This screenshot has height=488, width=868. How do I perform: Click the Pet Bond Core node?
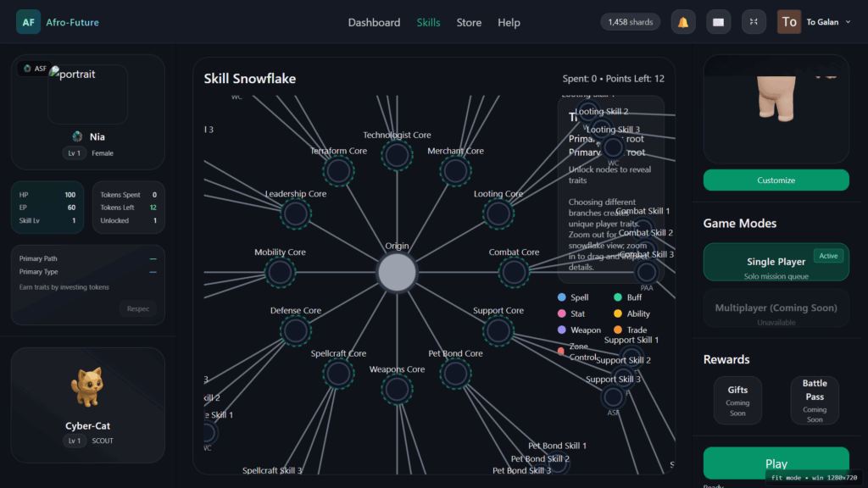455,374
